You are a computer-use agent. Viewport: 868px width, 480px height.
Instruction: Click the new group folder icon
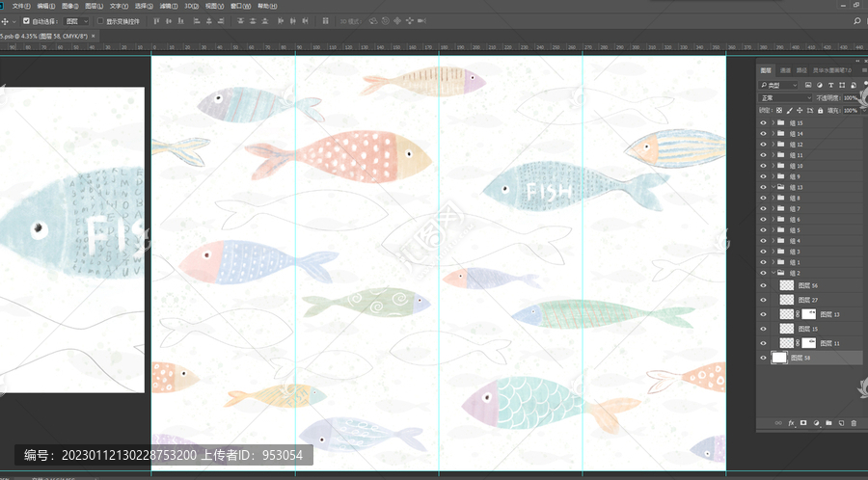(x=828, y=422)
